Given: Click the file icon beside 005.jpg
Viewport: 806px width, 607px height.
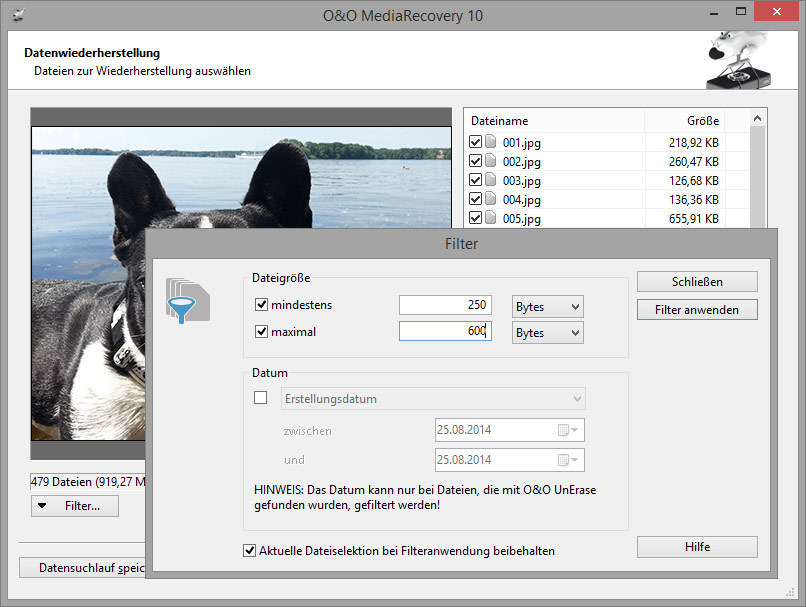Looking at the screenshot, I should 491,218.
